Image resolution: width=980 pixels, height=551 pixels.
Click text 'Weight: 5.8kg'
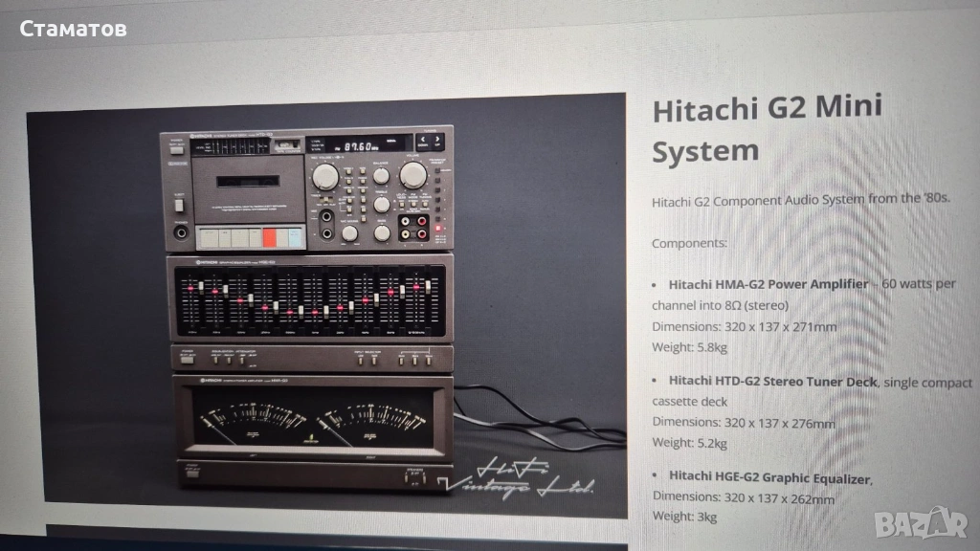[689, 347]
